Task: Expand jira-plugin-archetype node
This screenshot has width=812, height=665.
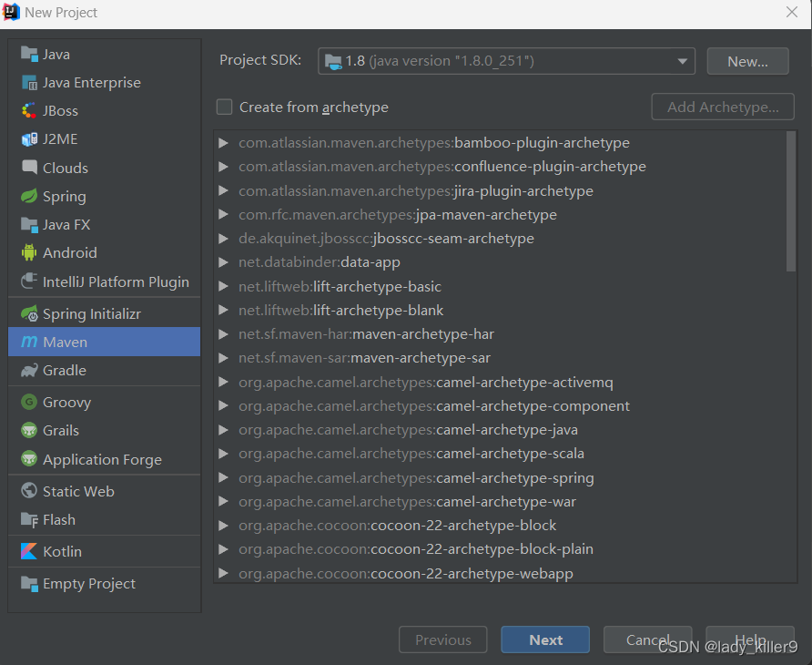Action: (x=224, y=190)
